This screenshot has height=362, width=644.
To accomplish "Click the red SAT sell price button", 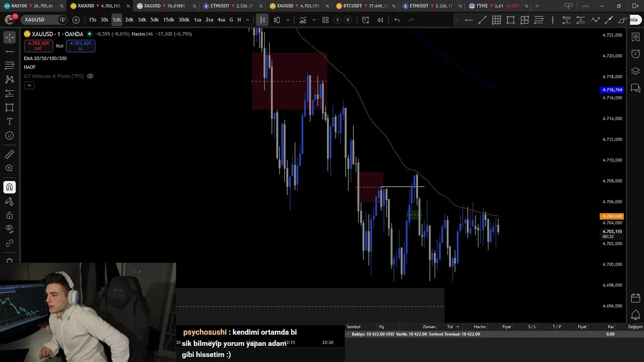I will pos(38,46).
